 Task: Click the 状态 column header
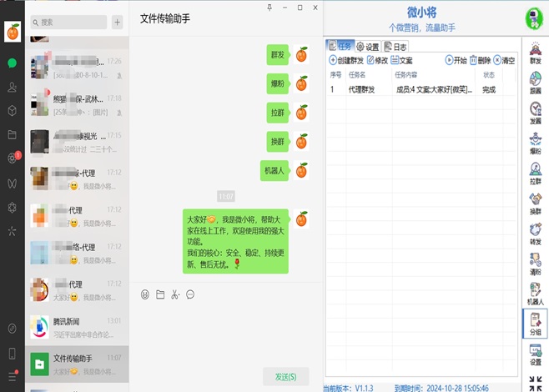(489, 75)
